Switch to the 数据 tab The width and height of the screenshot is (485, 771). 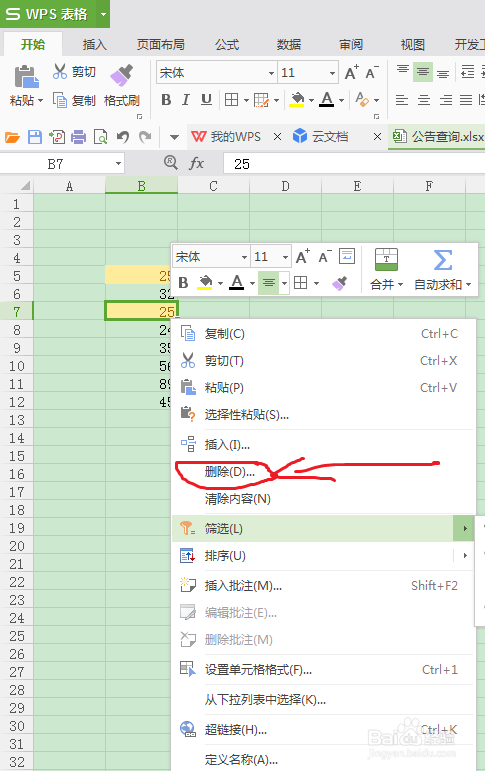point(289,45)
